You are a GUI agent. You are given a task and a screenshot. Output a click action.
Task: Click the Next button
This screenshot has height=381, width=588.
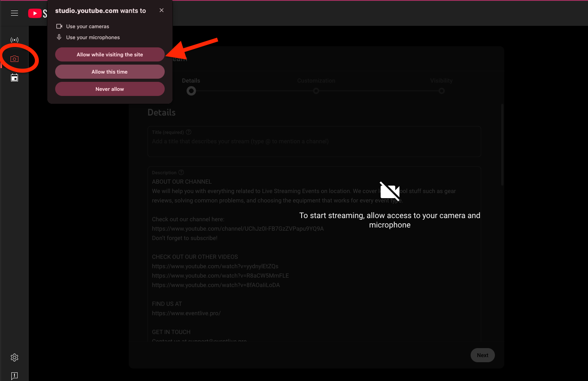point(482,355)
